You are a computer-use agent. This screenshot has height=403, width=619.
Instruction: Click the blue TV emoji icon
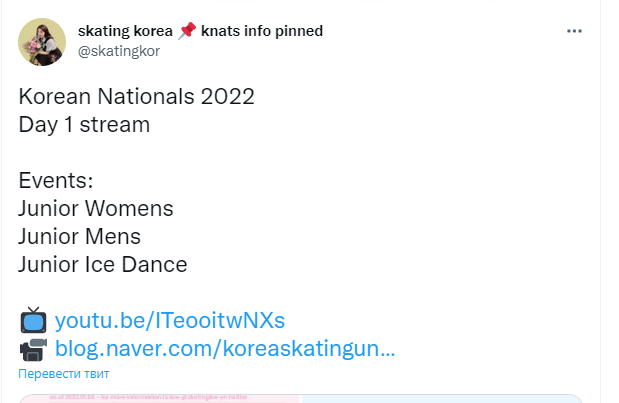pos(33,321)
